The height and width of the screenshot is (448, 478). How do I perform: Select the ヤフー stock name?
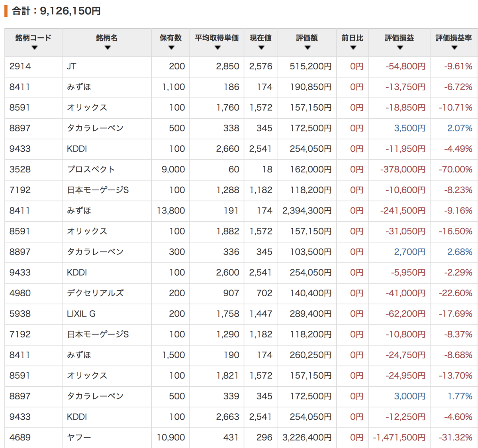[79, 438]
